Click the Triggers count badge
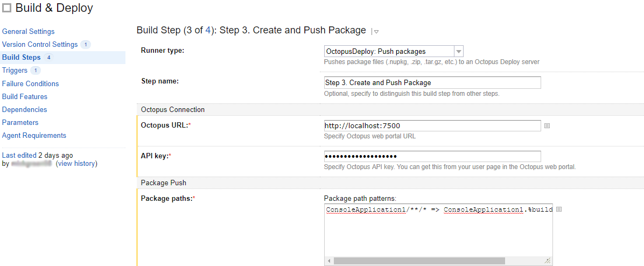Image resolution: width=644 pixels, height=266 pixels. [x=36, y=71]
